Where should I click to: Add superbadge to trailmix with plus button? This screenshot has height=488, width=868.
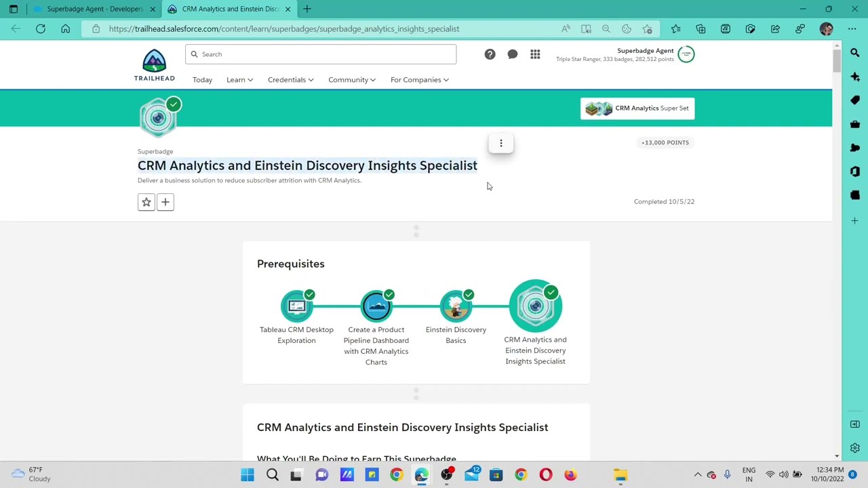tap(165, 202)
